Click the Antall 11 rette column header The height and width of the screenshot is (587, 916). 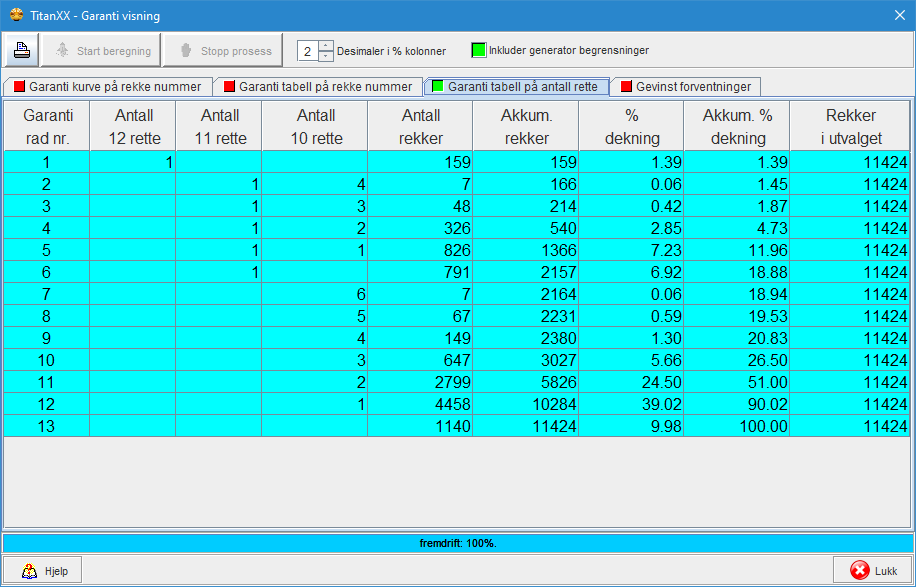point(218,127)
